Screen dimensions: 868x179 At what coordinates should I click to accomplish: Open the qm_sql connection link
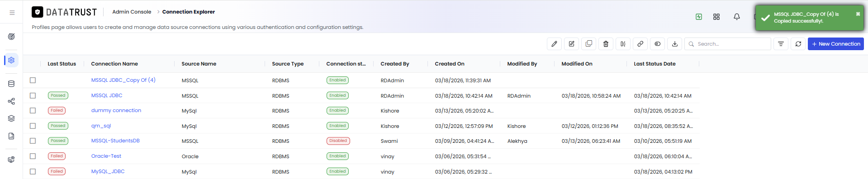point(101,126)
